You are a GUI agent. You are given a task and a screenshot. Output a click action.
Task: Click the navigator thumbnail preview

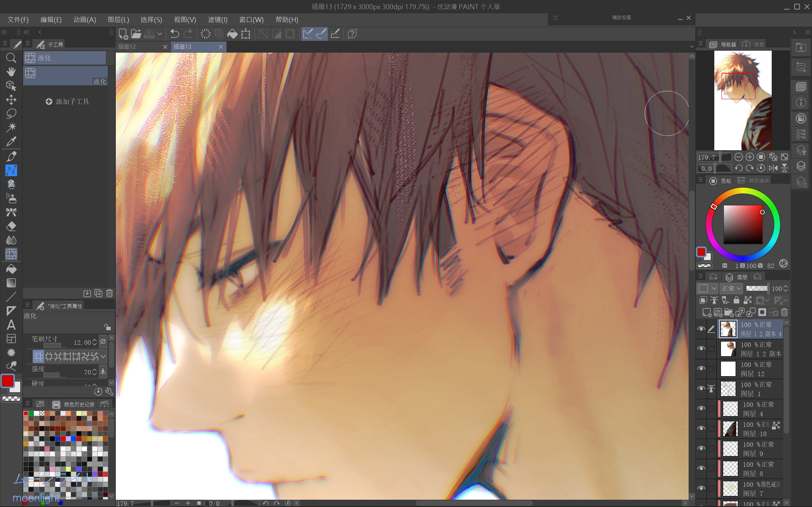click(743, 100)
